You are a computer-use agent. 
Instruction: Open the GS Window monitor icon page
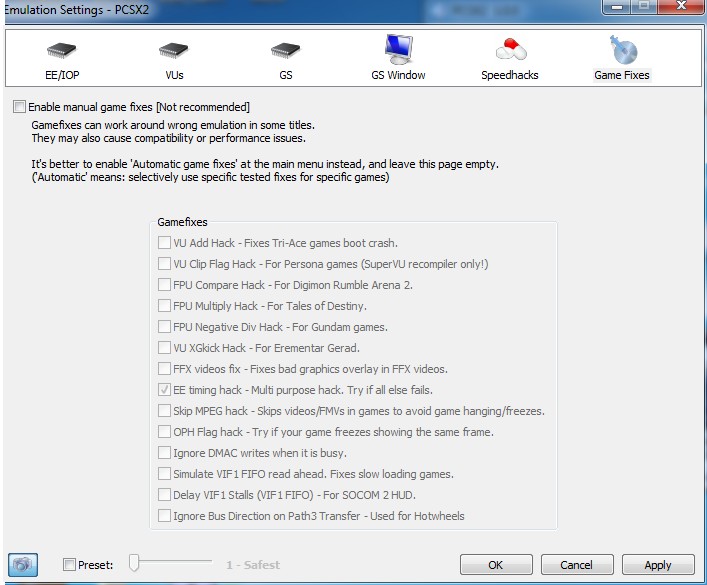click(x=399, y=49)
